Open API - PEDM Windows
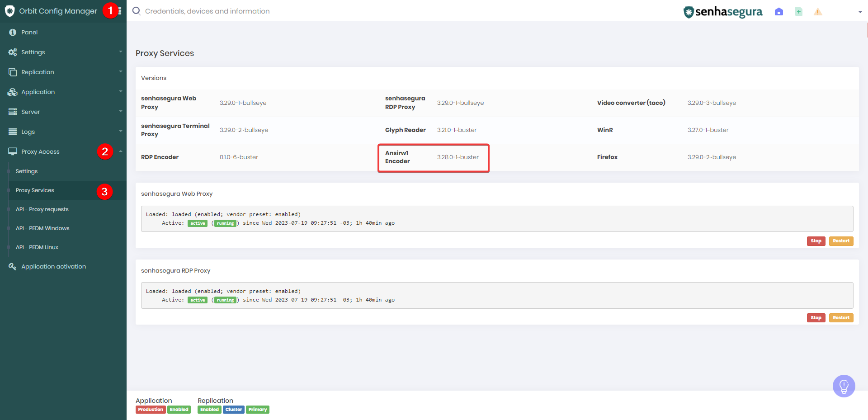Screen dimensions: 868x420 pos(42,228)
